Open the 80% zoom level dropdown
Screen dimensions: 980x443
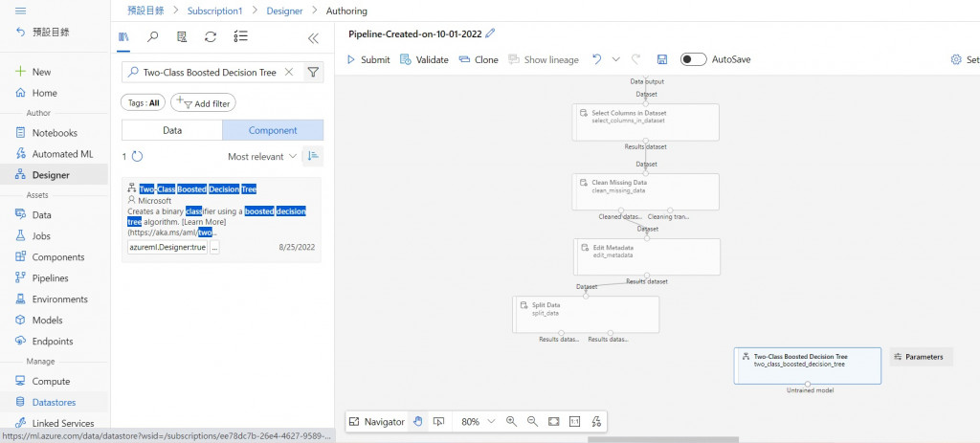pyautogui.click(x=479, y=422)
